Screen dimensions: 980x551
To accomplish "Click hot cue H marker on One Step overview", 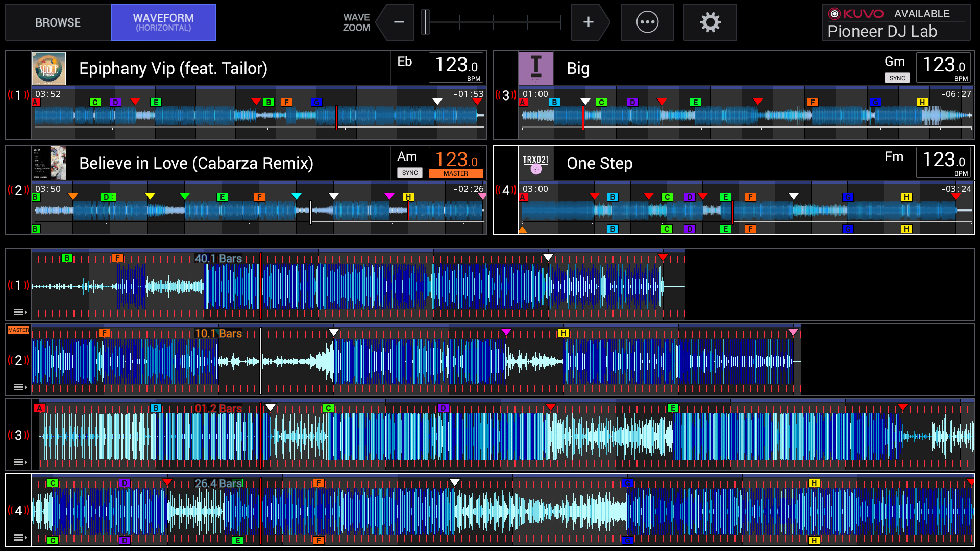I will [906, 197].
